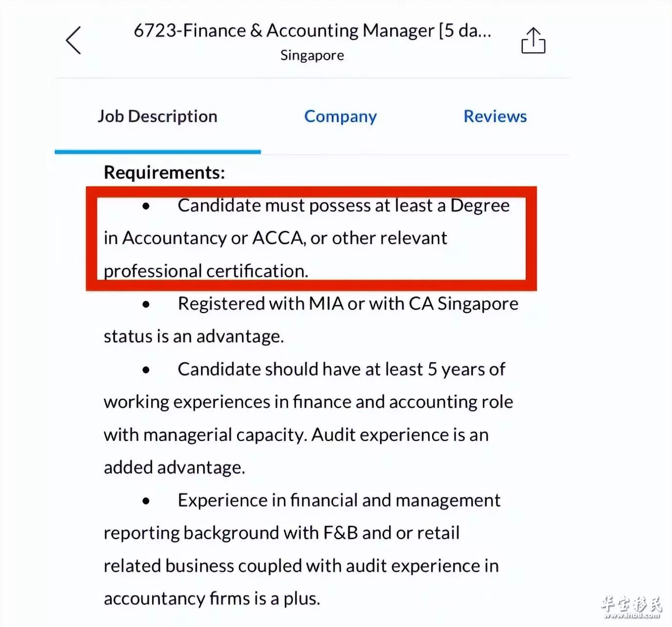Click the 'CA Singapore' text
This screenshot has height=627, width=672.
[463, 304]
